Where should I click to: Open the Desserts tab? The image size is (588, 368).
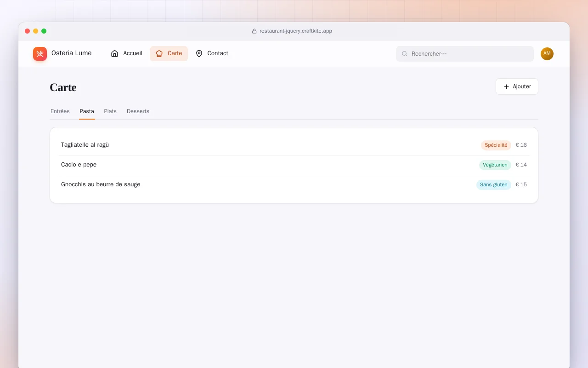tap(138, 111)
